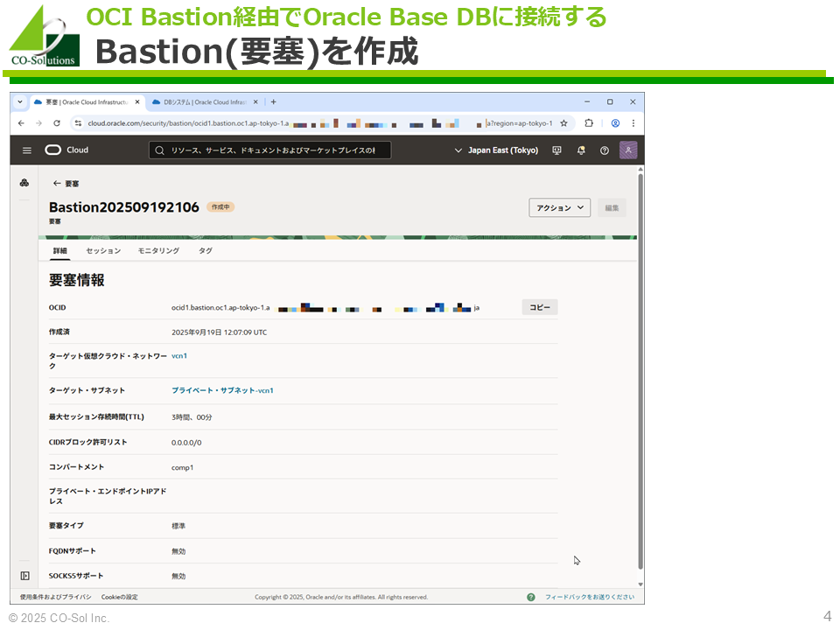
Task: Open the Chrome three-dot menu
Action: coord(633,123)
